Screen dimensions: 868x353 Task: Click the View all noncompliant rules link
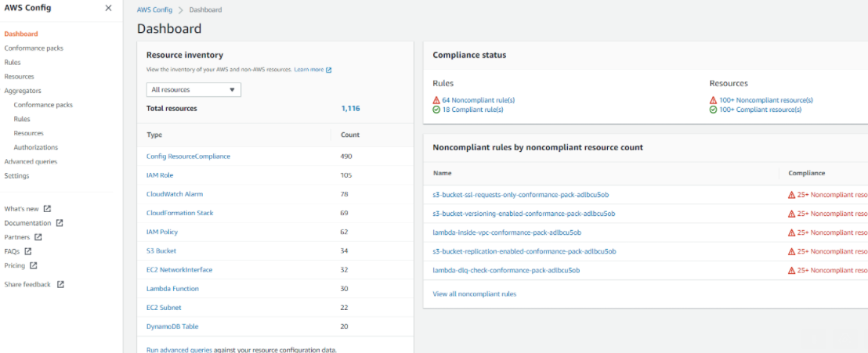pyautogui.click(x=475, y=294)
